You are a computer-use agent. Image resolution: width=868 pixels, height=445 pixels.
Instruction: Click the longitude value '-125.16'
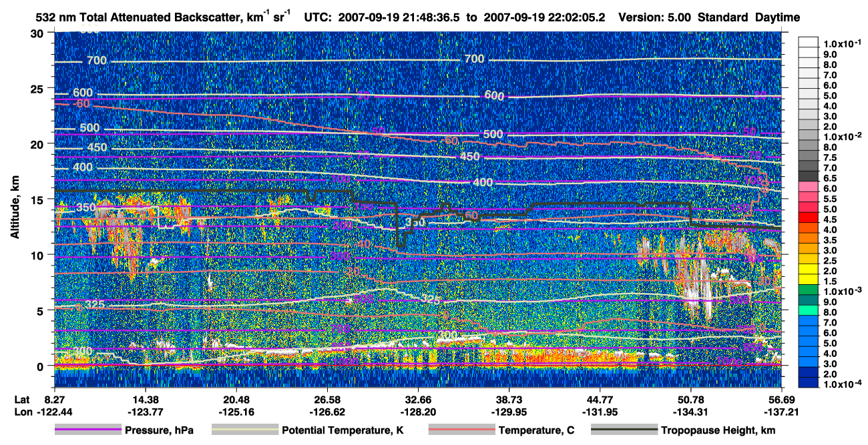click(x=236, y=412)
